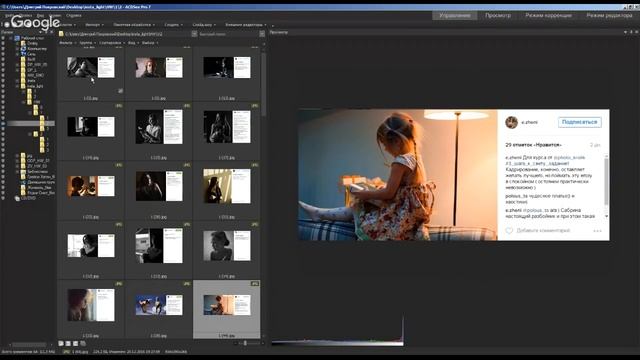
Task: Select Сеть in folder tree
Action: point(31,54)
